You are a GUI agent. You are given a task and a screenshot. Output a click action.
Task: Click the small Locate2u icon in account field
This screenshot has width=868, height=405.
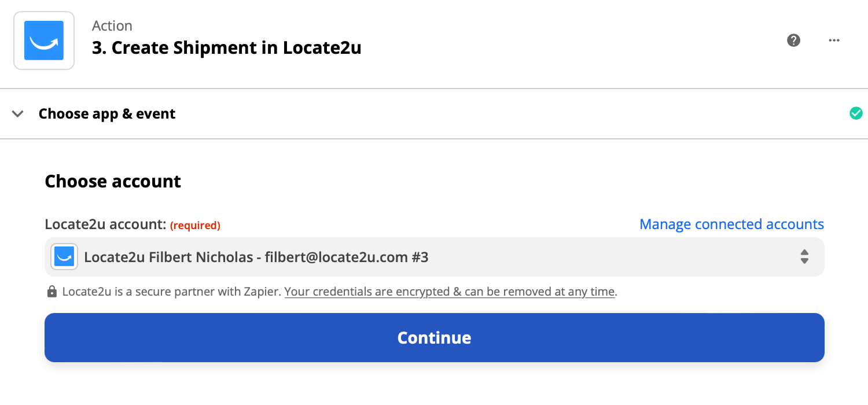pos(64,257)
